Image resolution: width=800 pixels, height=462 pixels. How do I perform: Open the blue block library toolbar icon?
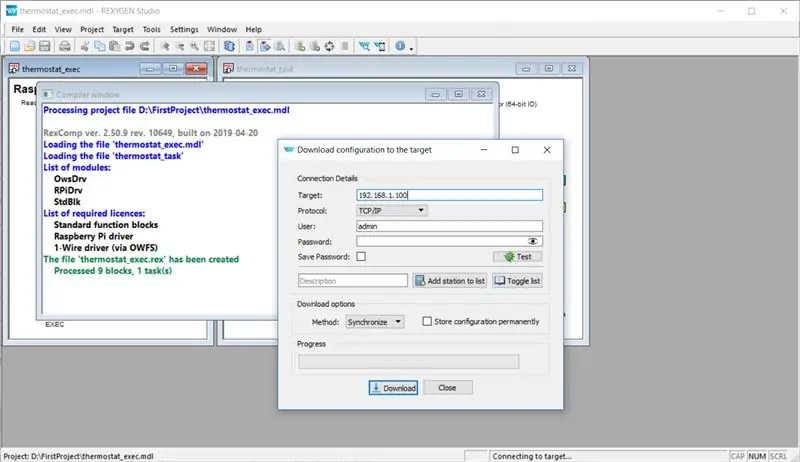[x=230, y=46]
